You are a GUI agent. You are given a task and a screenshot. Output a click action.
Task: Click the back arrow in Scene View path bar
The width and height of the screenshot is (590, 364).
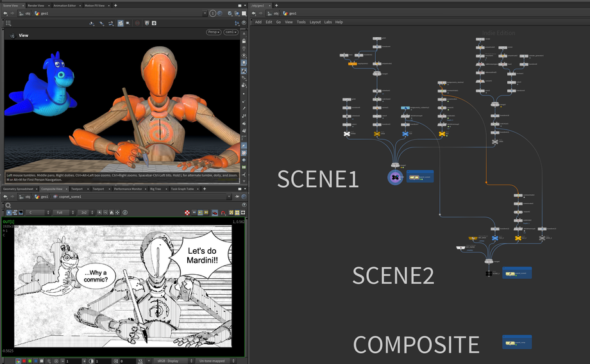click(5, 13)
